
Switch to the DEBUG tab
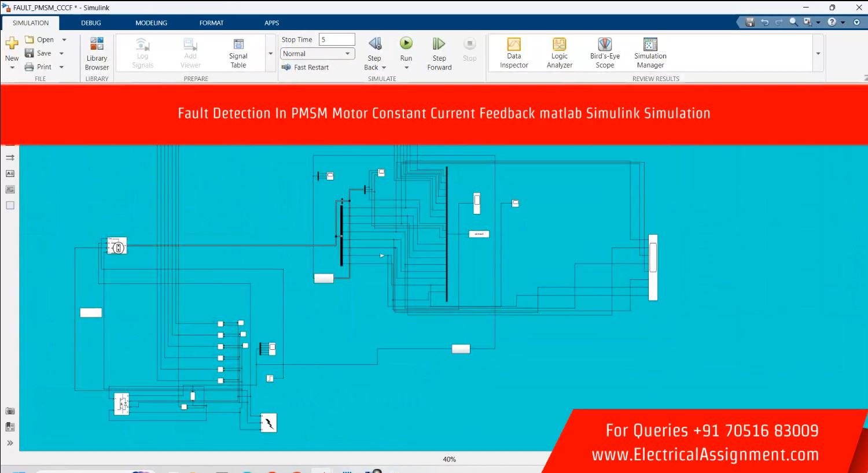tap(91, 23)
